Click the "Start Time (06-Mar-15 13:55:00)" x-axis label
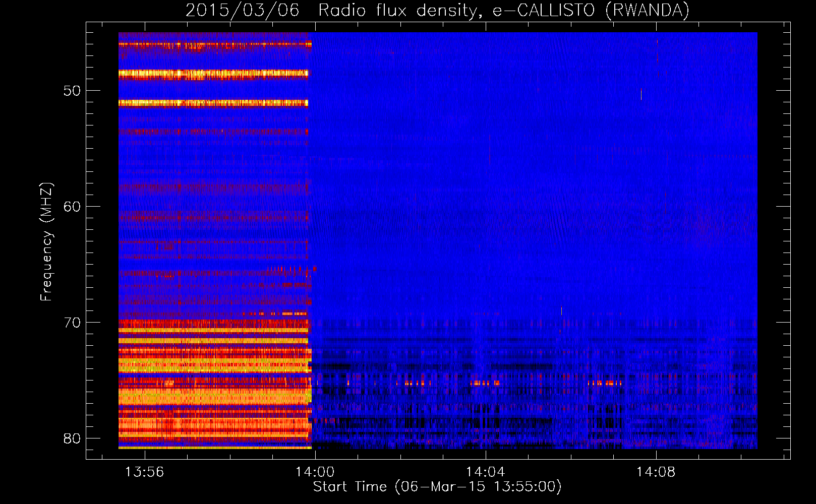816x504 pixels. coord(437,487)
